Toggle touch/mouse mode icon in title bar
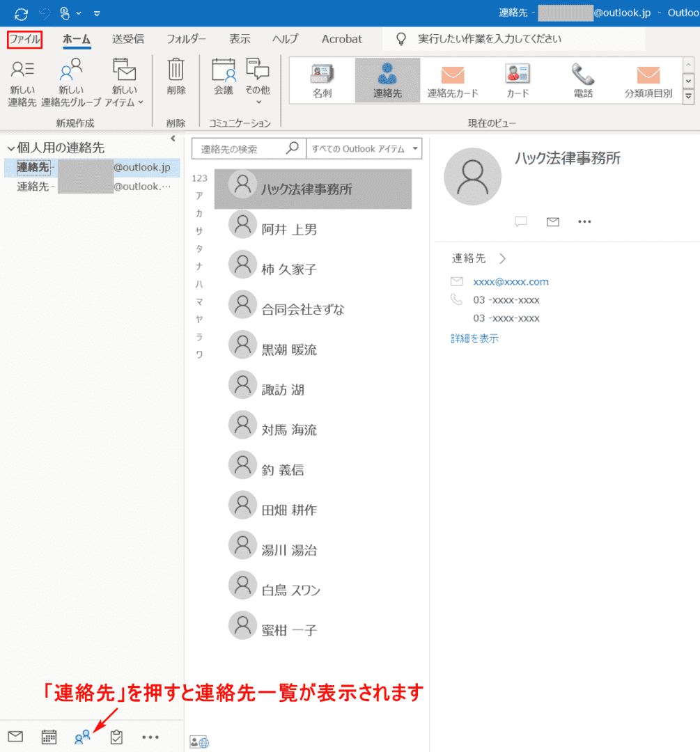Screen dimensions: 700x752 pos(65,13)
